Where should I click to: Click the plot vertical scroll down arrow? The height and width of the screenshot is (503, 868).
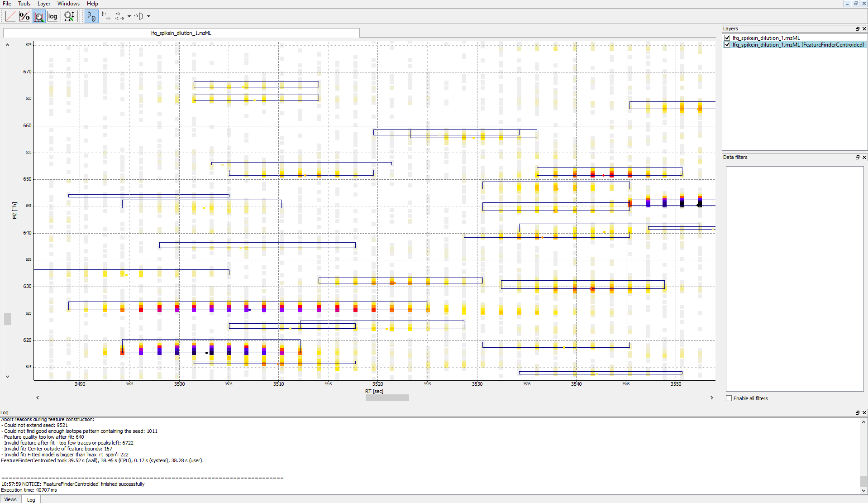7,376
